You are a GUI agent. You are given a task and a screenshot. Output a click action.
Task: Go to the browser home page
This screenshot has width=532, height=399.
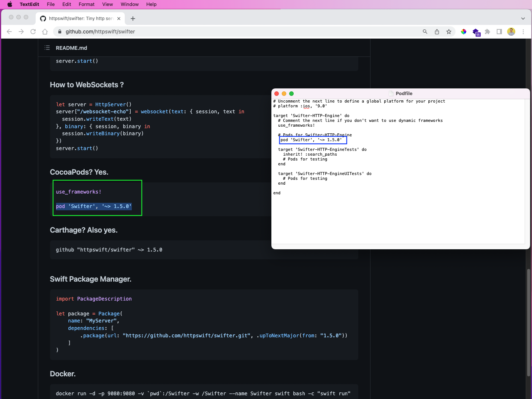pyautogui.click(x=45, y=32)
